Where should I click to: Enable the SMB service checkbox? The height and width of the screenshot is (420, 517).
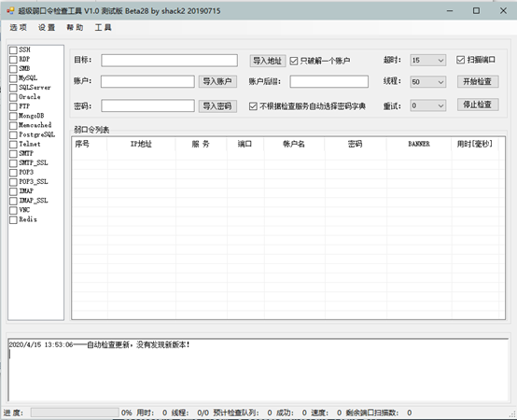coord(13,69)
